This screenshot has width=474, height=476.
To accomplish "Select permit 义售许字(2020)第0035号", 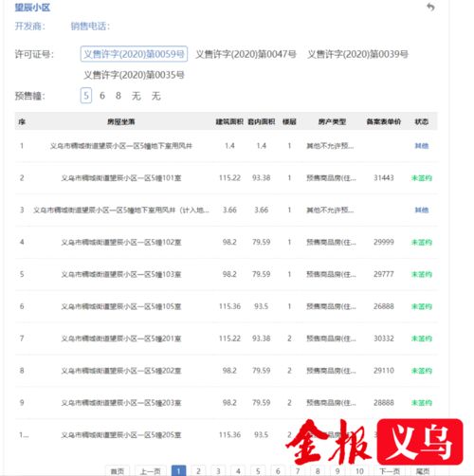I will pyautogui.click(x=134, y=75).
